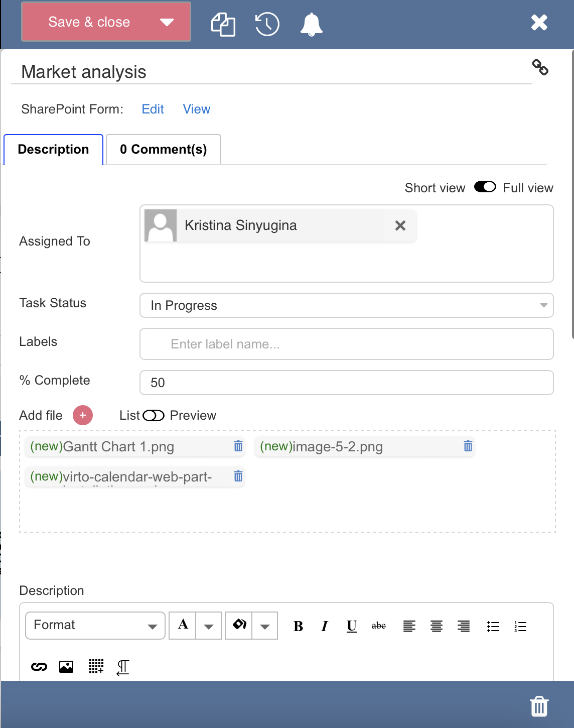Delete task using bottom trash icon

click(539, 706)
